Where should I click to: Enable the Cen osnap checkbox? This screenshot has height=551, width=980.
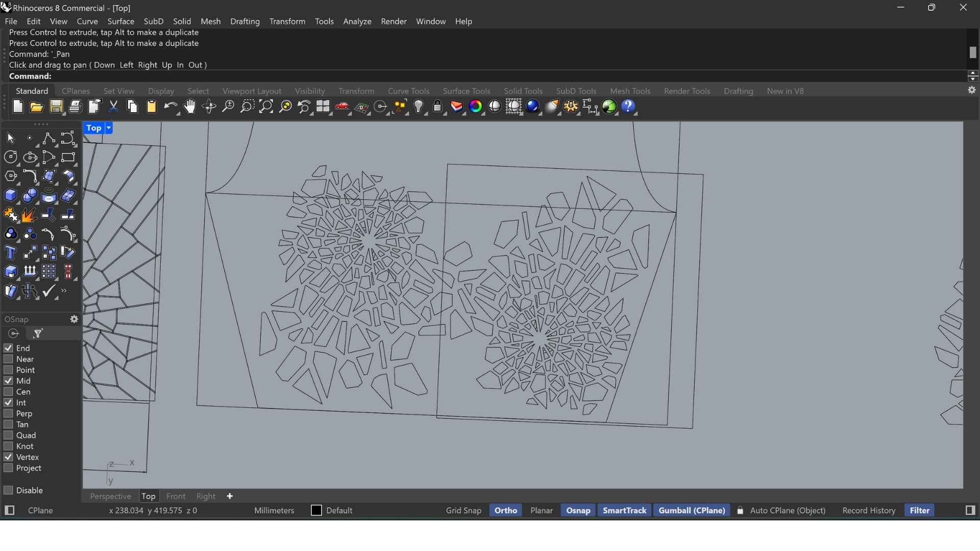coord(8,392)
